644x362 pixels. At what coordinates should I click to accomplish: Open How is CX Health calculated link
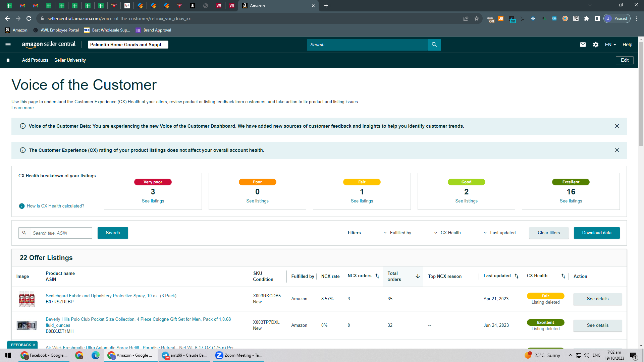pyautogui.click(x=55, y=206)
